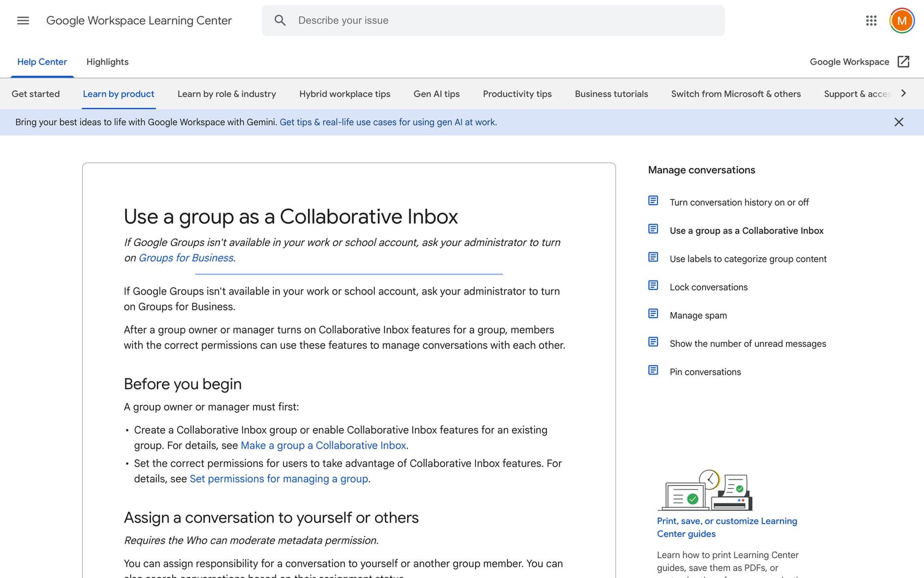The width and height of the screenshot is (924, 578).
Task: Dismiss the Gemini announcement banner
Action: point(899,122)
